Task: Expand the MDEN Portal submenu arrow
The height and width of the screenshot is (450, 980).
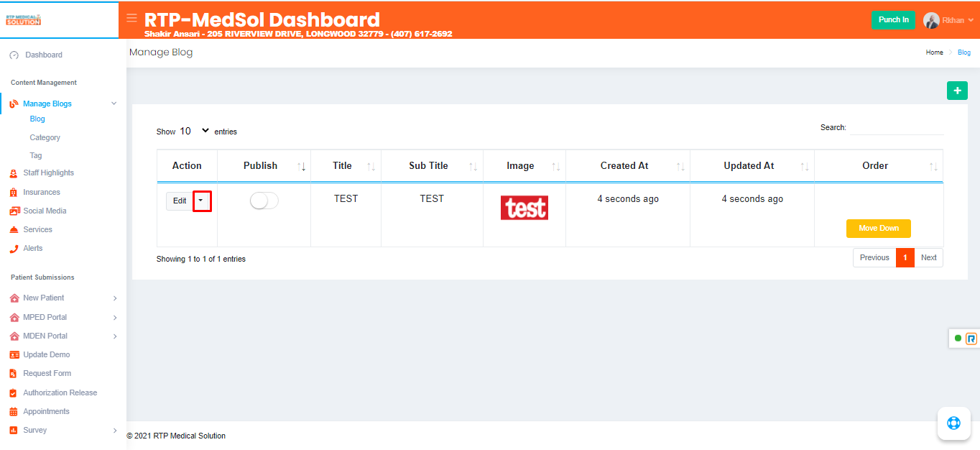Action: click(x=115, y=336)
